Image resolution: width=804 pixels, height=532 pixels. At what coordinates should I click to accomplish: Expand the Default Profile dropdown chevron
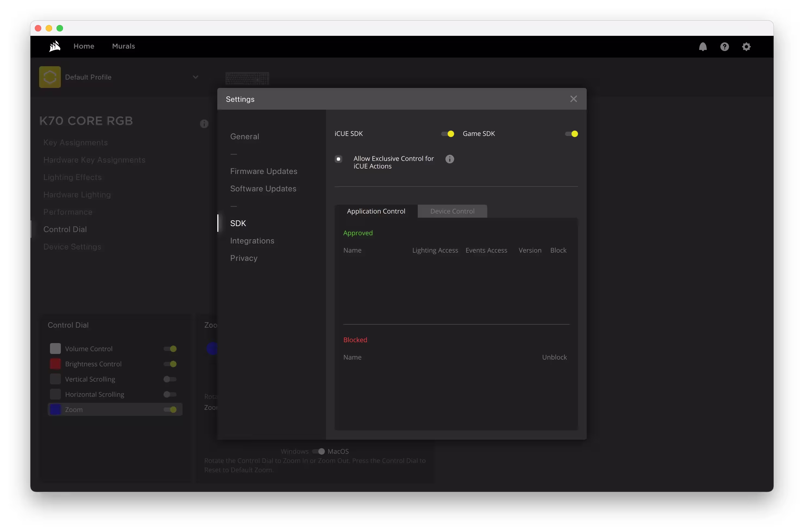pos(196,77)
